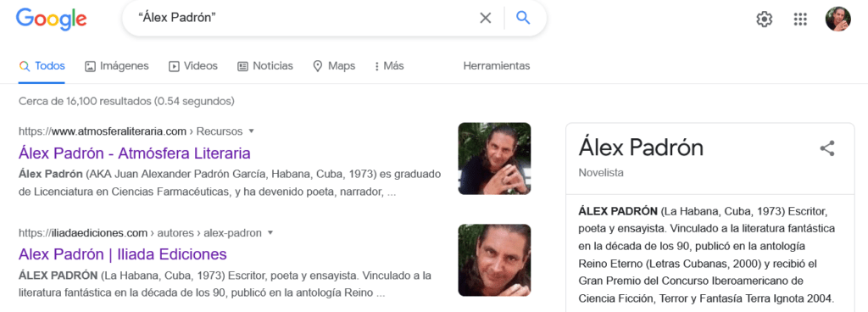Screen dimensions: 868x312
Task: Open Herramientas search tools
Action: click(x=497, y=66)
